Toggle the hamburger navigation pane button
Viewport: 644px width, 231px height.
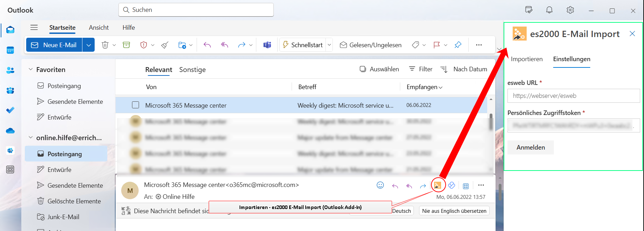pyautogui.click(x=34, y=27)
